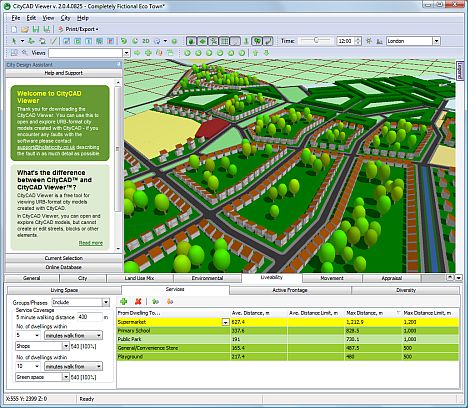468x408 pixels.
Task: Open the London location dropdown
Action: coord(436,41)
